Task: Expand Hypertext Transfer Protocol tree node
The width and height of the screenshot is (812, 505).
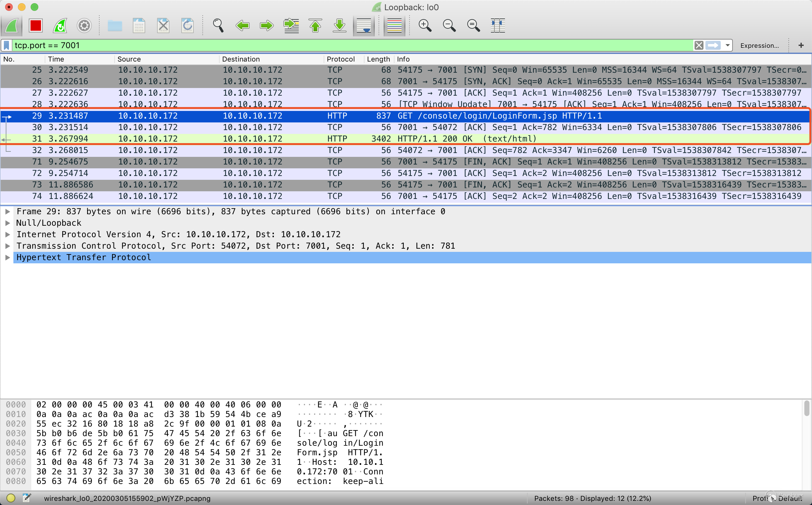Action: pos(8,258)
